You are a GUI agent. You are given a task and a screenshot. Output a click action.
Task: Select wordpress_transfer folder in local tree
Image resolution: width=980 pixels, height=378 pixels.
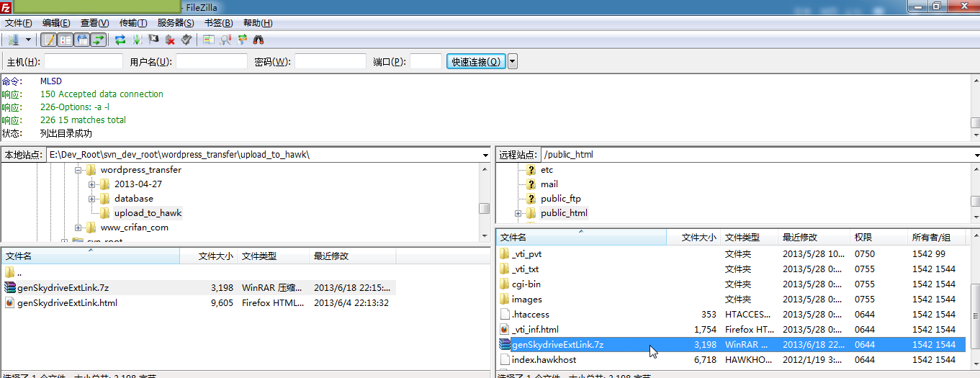coord(140,170)
